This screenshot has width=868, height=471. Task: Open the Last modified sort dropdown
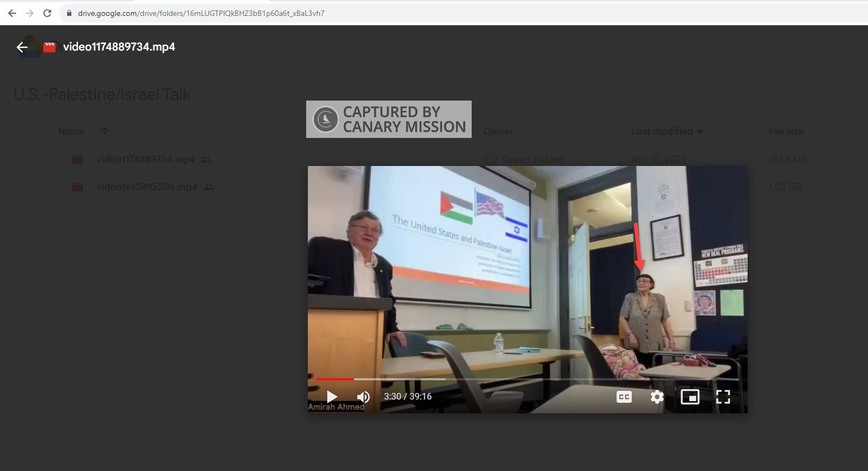[x=700, y=132]
